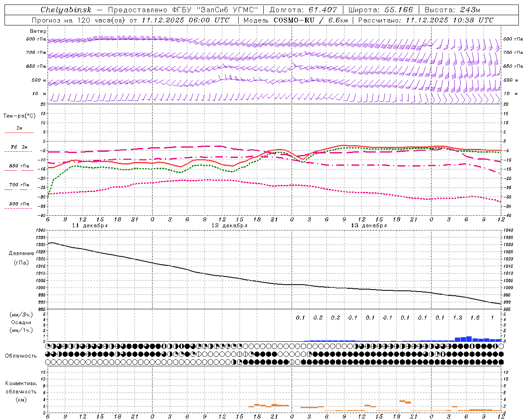Click the 500 гПа temperature legend label
Screen dimensions: 525x420
click(19, 204)
